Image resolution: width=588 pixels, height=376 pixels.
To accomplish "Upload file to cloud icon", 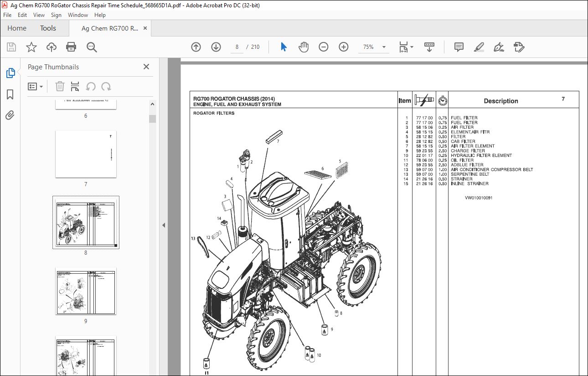I will 52,47.
